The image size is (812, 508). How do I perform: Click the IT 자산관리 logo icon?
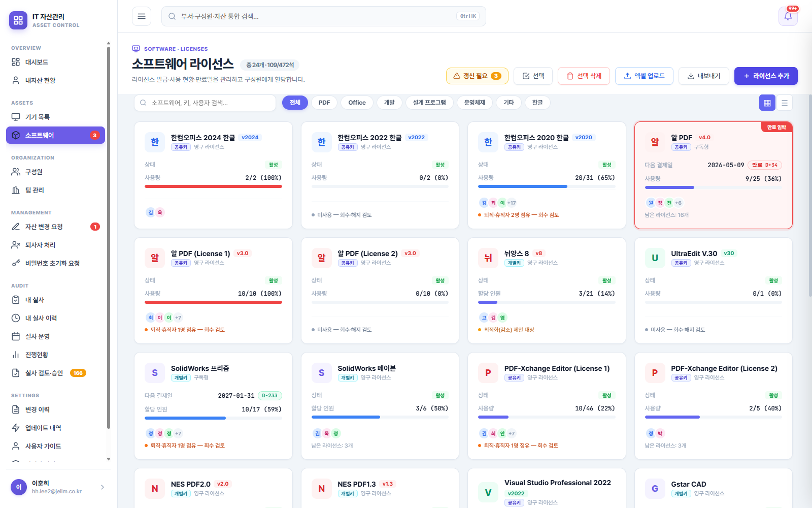pos(18,20)
